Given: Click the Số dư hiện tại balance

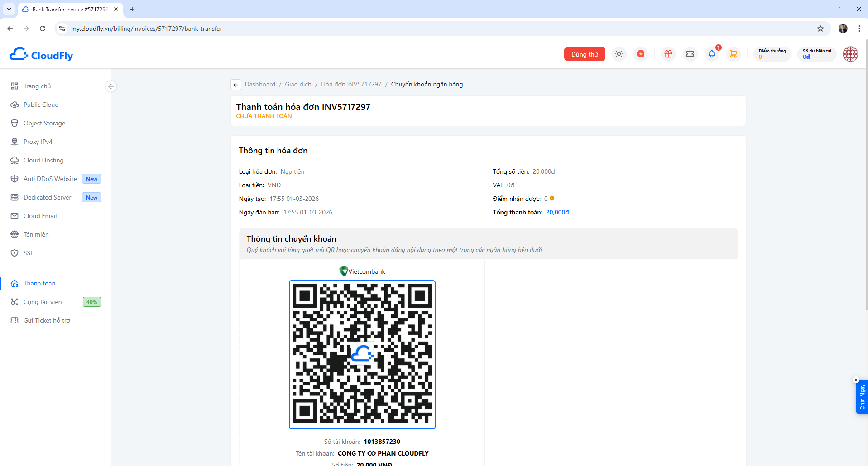Looking at the screenshot, I should 817,54.
